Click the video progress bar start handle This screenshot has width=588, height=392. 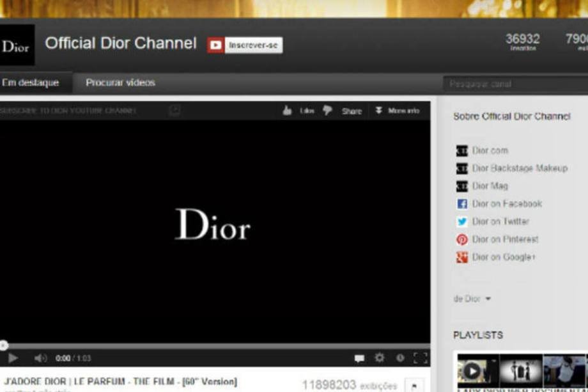pyautogui.click(x=3, y=345)
